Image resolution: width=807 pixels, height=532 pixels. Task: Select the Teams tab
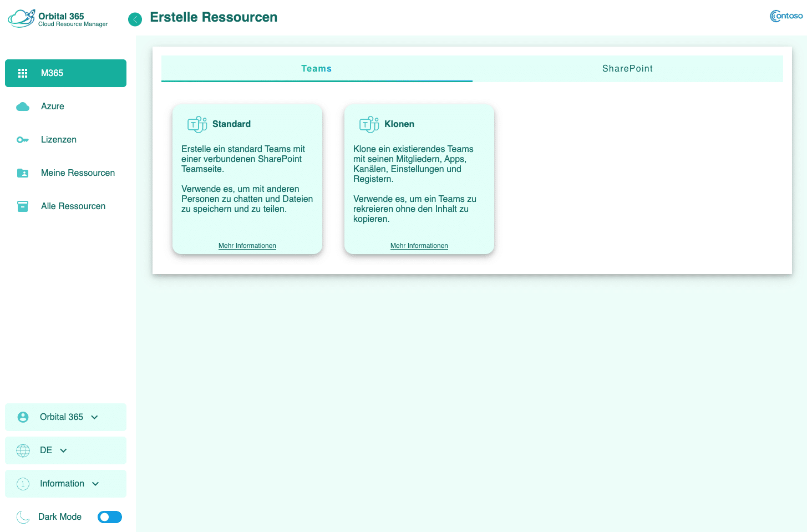click(317, 69)
